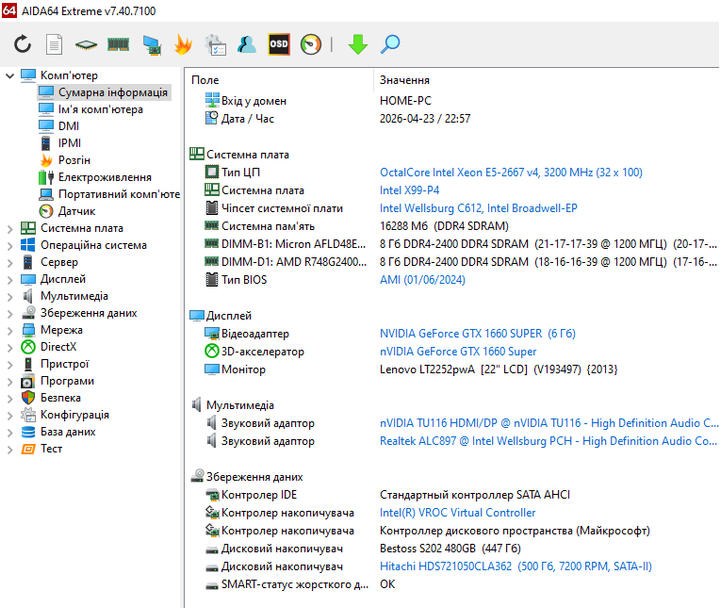Open the Intel X99-P4 motherboard link
The height and width of the screenshot is (608, 720).
pos(409,190)
